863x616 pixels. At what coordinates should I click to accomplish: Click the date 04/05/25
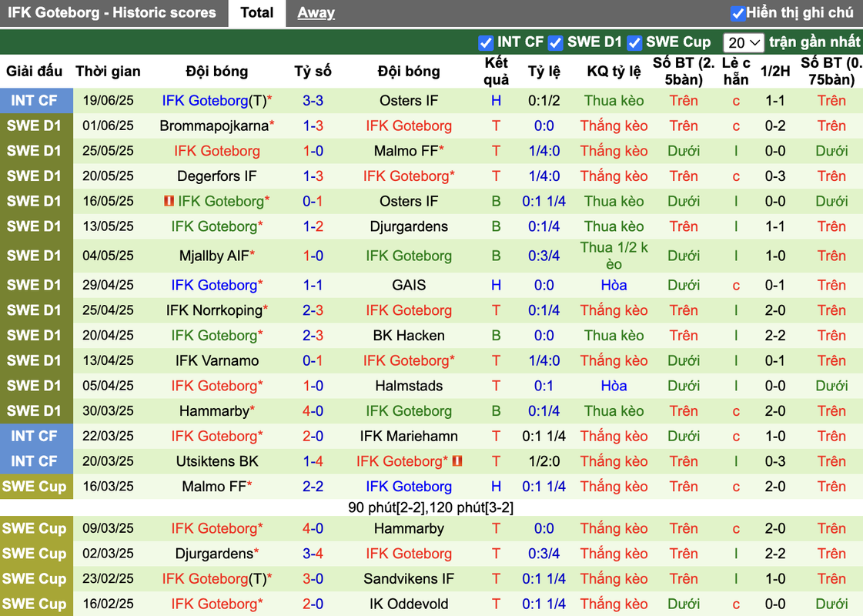pyautogui.click(x=108, y=256)
